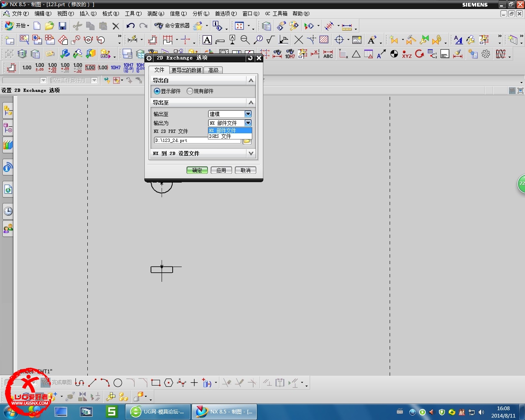Click the Note text A tool

pos(207,40)
